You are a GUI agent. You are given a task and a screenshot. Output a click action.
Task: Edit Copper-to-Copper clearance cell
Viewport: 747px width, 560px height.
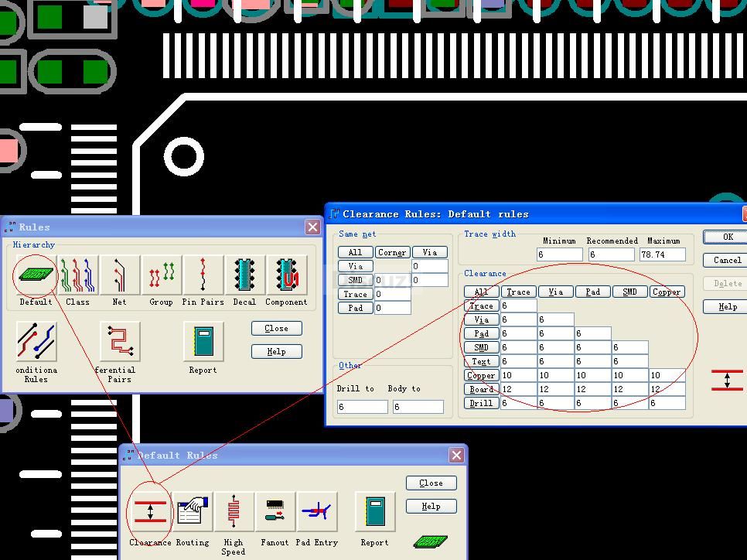[667, 375]
